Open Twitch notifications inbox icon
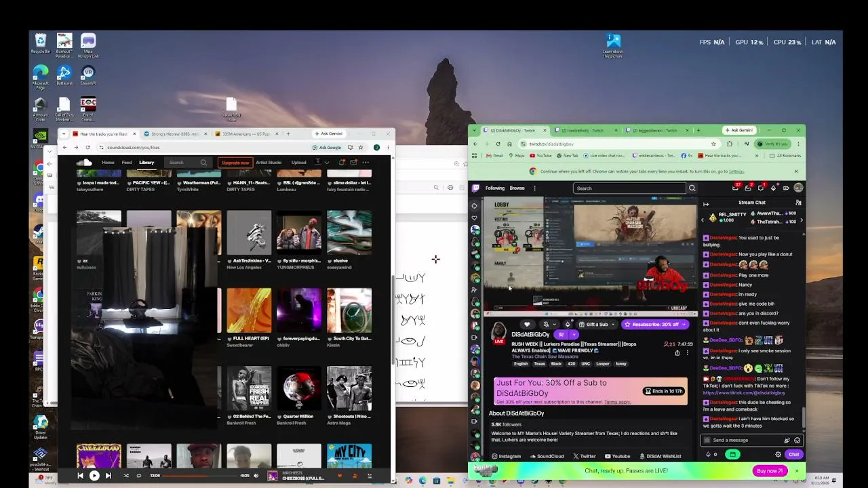This screenshot has width=868, height=488. click(x=748, y=188)
